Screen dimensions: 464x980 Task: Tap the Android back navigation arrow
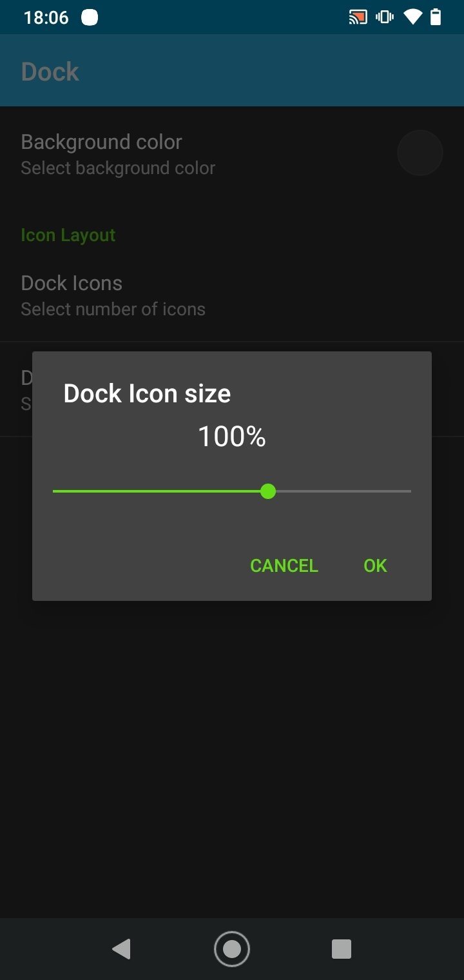121,948
